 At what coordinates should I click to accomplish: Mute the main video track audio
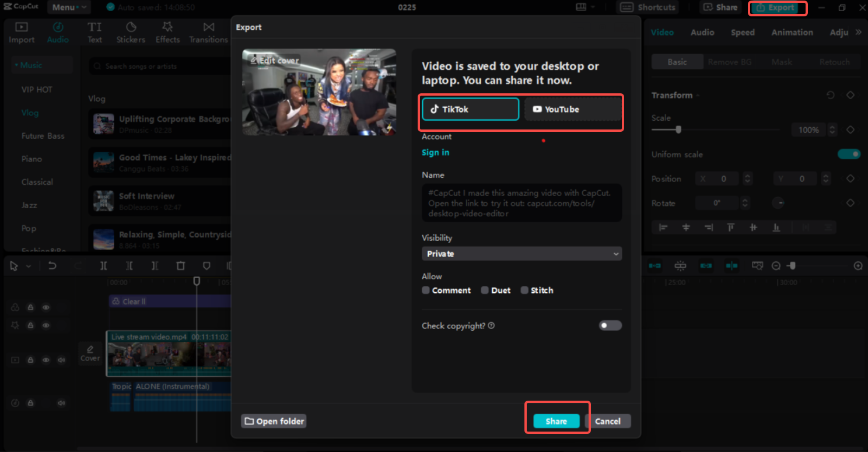click(61, 360)
